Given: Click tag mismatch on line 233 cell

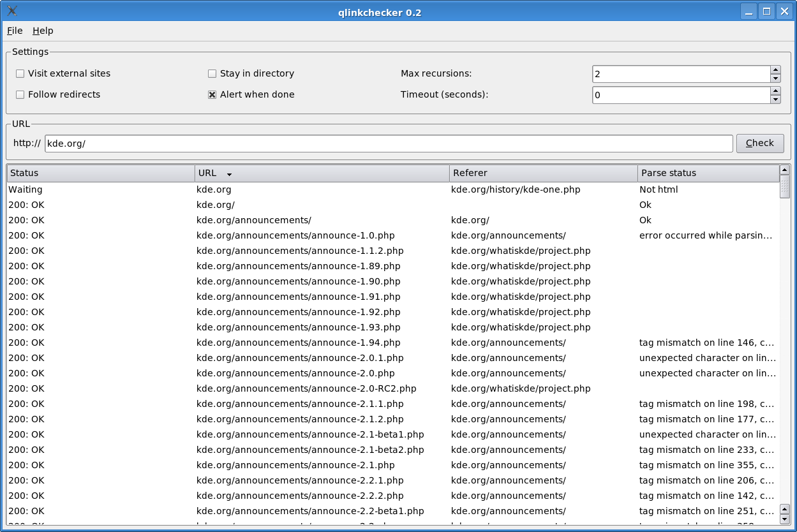Looking at the screenshot, I should 707,450.
